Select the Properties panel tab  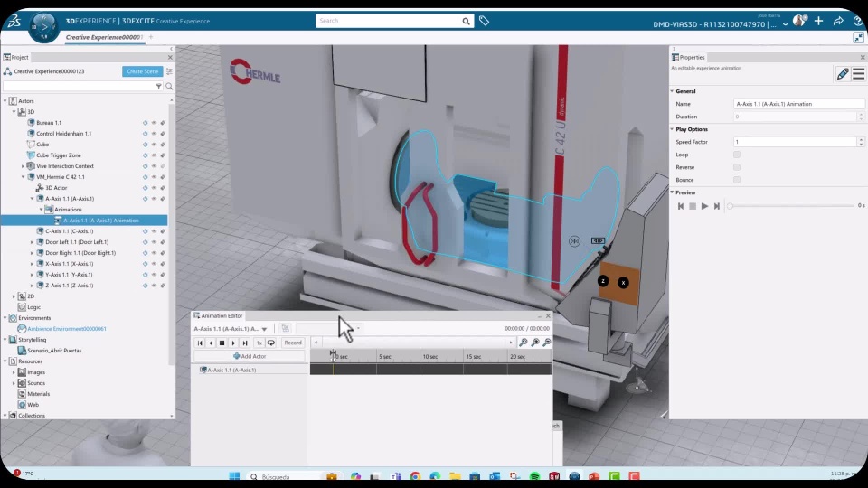[688, 57]
